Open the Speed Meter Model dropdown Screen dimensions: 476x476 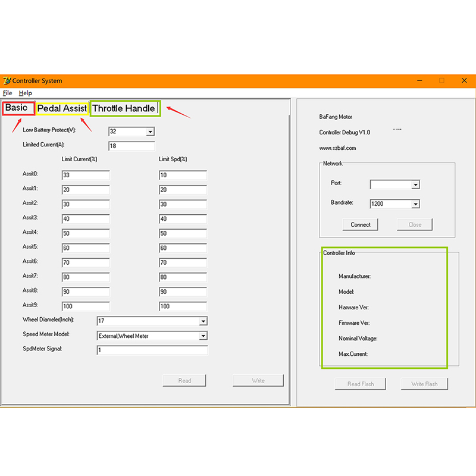coord(203,336)
